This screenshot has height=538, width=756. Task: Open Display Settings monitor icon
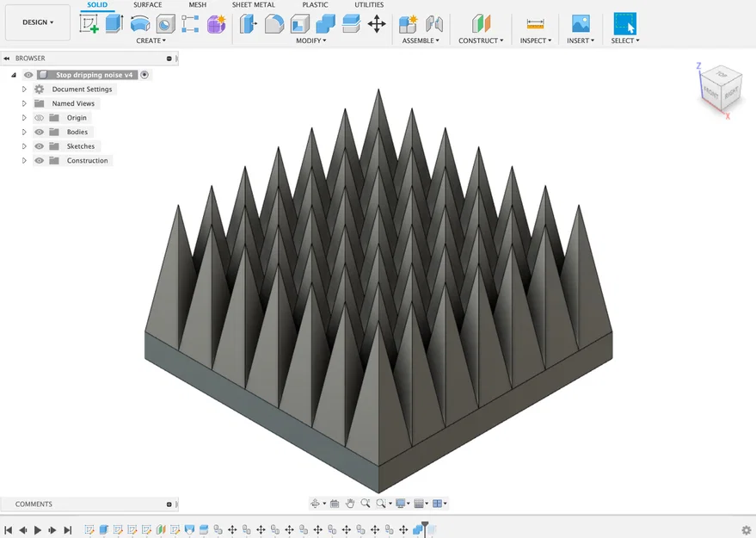(x=400, y=504)
